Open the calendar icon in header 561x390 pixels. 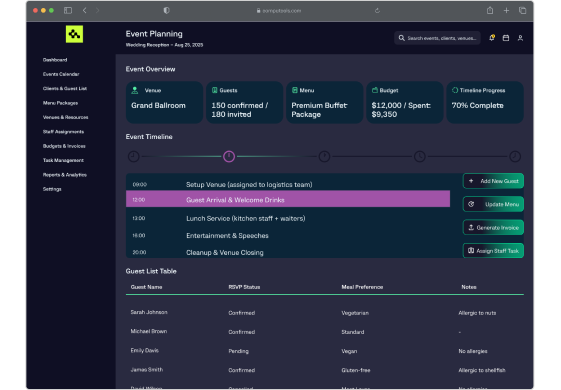[506, 38]
